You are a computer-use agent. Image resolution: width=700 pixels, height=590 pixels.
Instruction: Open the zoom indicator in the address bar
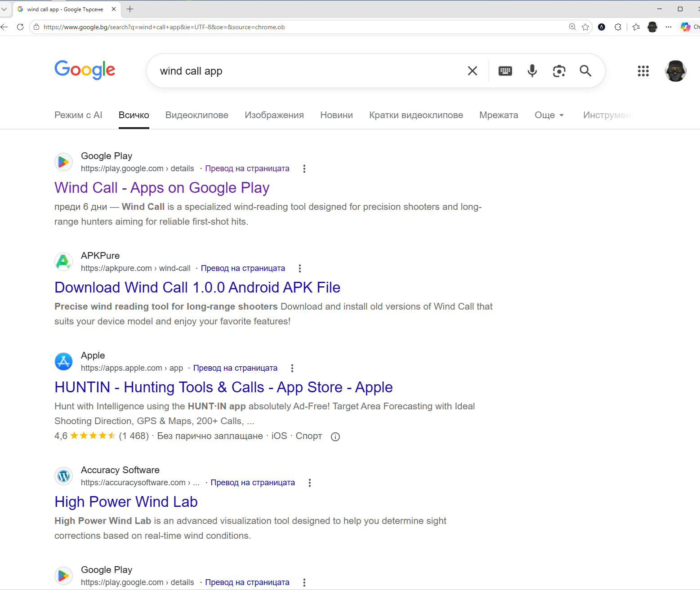pyautogui.click(x=572, y=27)
